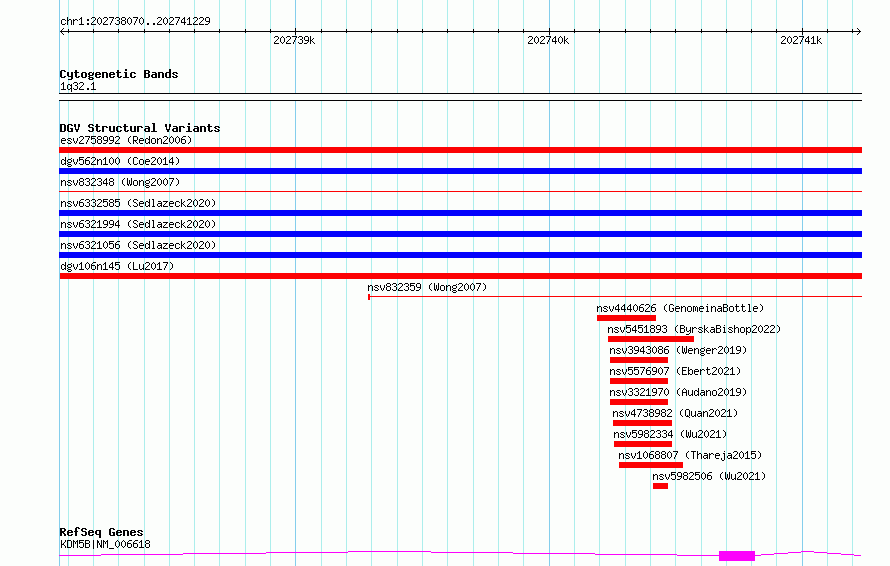Screen dimensions: 890x566
Task: Select the red bar under nsv1068807
Action: coord(651,465)
